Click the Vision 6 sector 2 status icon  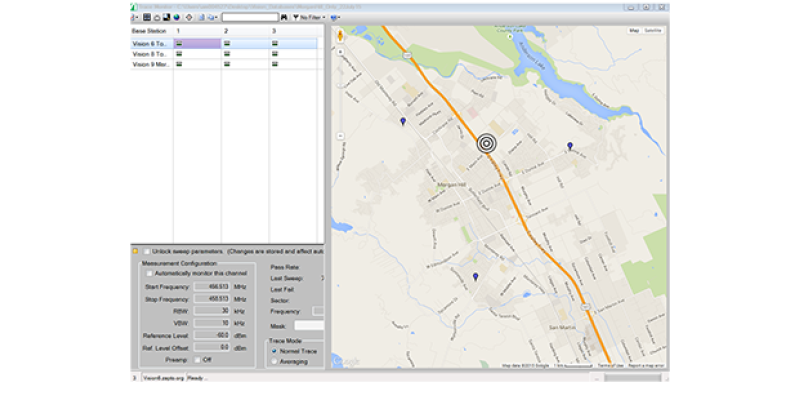pyautogui.click(x=227, y=44)
